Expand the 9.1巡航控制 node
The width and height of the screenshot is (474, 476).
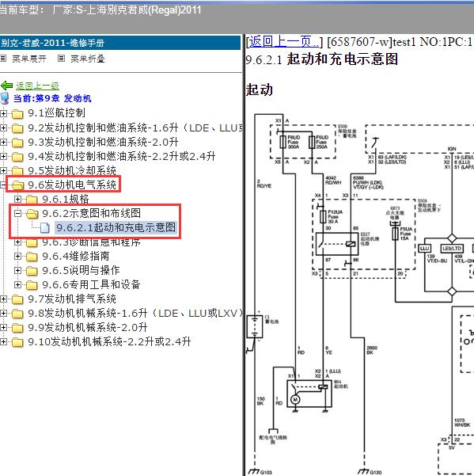3,113
